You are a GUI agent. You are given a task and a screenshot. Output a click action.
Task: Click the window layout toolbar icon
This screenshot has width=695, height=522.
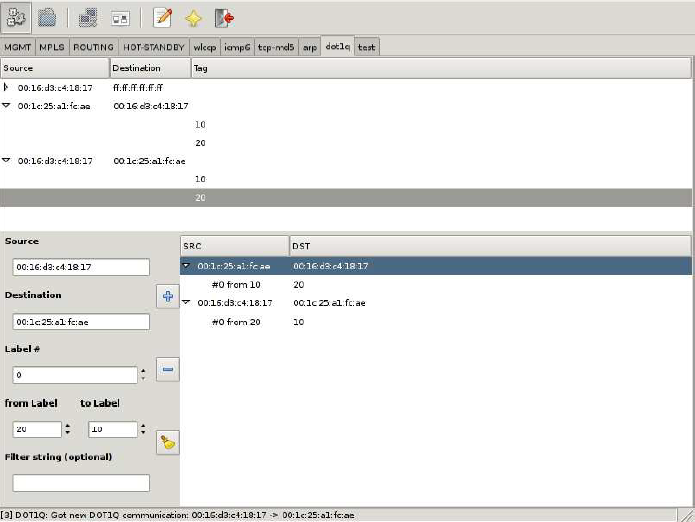tap(120, 18)
